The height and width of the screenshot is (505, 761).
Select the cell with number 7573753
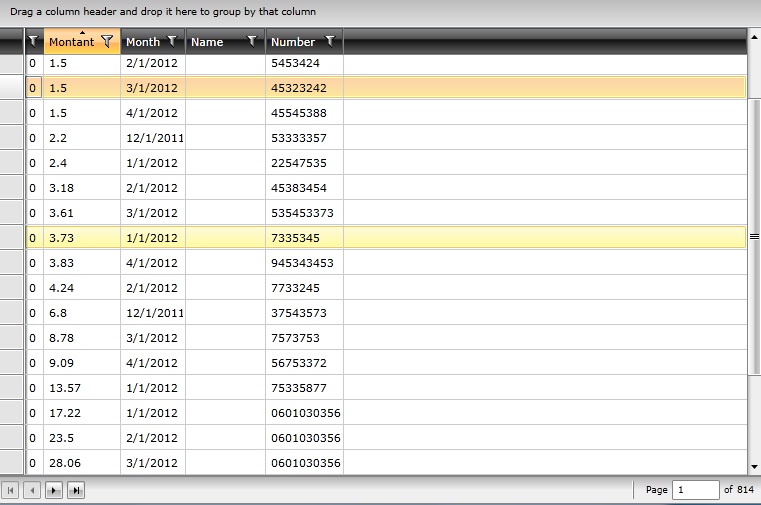click(x=304, y=338)
